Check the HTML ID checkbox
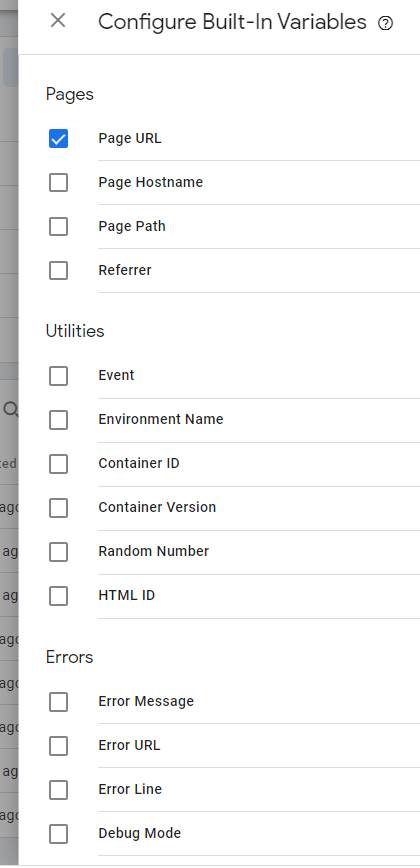The height and width of the screenshot is (868, 420). pos(59,596)
